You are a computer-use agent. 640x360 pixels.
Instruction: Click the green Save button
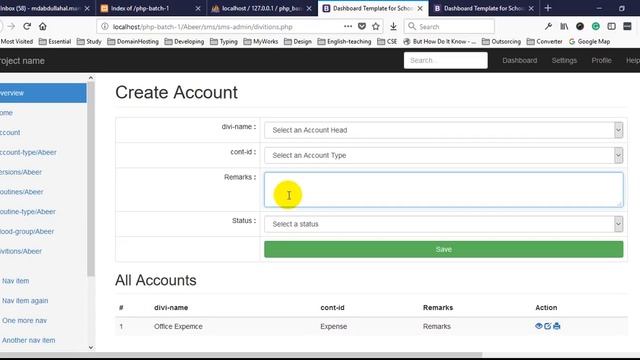(x=443, y=249)
